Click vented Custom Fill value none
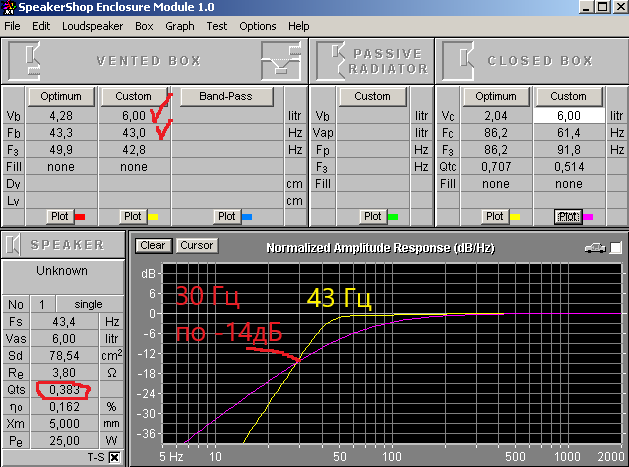 (134, 166)
